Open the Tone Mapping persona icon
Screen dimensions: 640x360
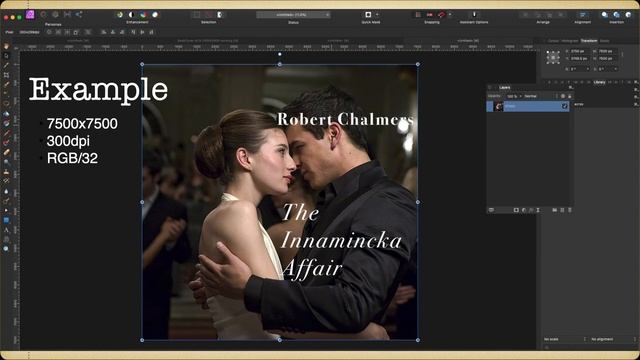point(67,15)
